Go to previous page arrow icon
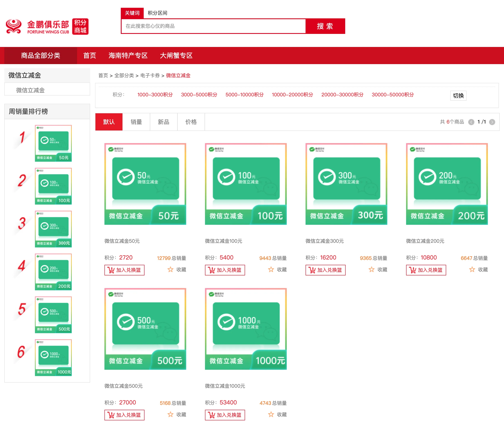Image resolution: width=504 pixels, height=432 pixels. 471,122
